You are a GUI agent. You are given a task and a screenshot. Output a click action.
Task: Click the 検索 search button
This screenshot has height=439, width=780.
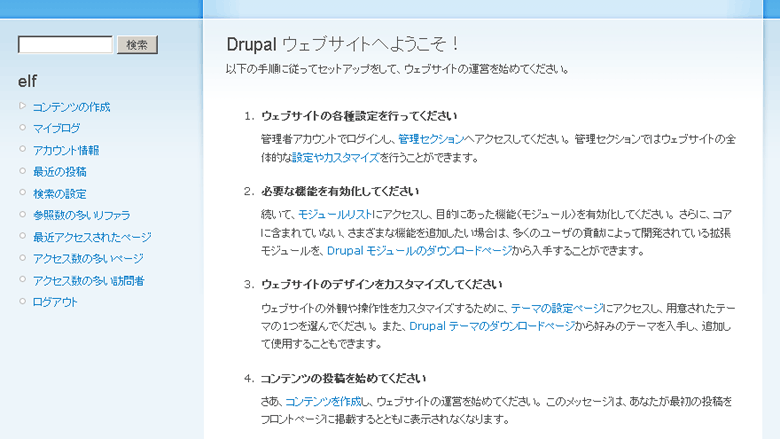137,45
